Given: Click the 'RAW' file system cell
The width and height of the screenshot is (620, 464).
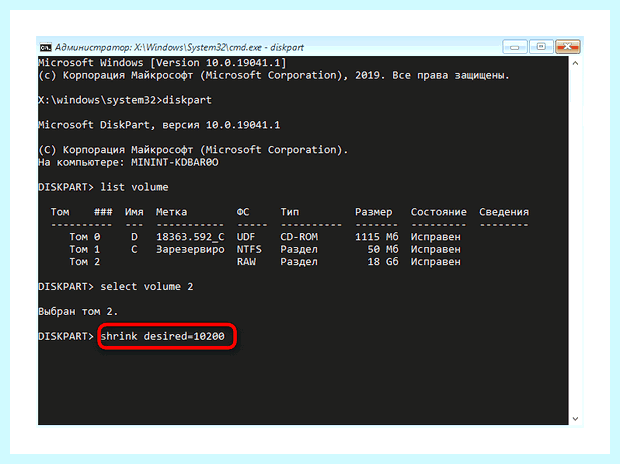Looking at the screenshot, I should click(x=246, y=262).
